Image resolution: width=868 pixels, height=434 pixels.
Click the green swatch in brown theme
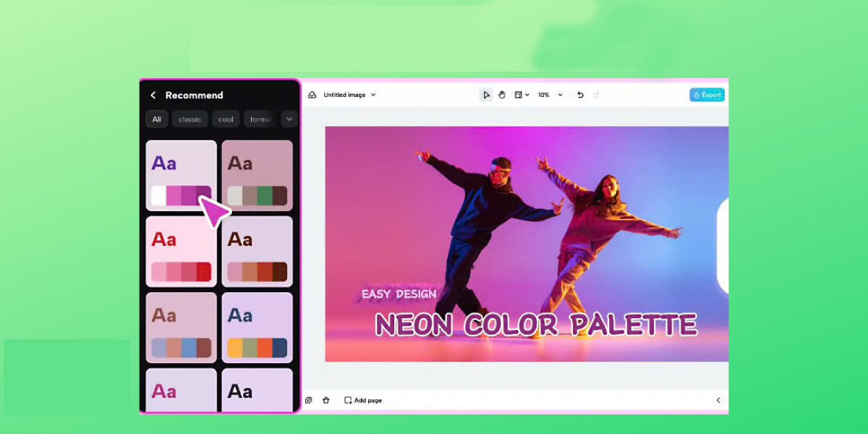click(265, 196)
